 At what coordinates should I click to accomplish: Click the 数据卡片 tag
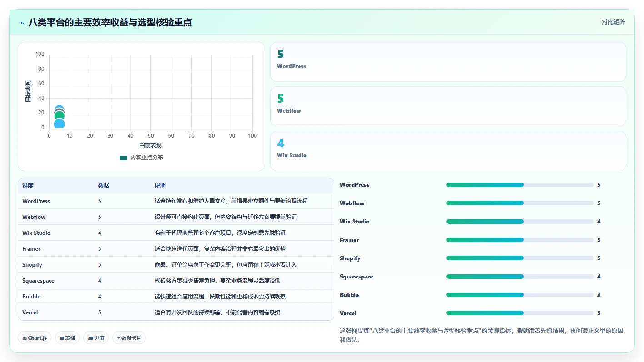click(129, 338)
